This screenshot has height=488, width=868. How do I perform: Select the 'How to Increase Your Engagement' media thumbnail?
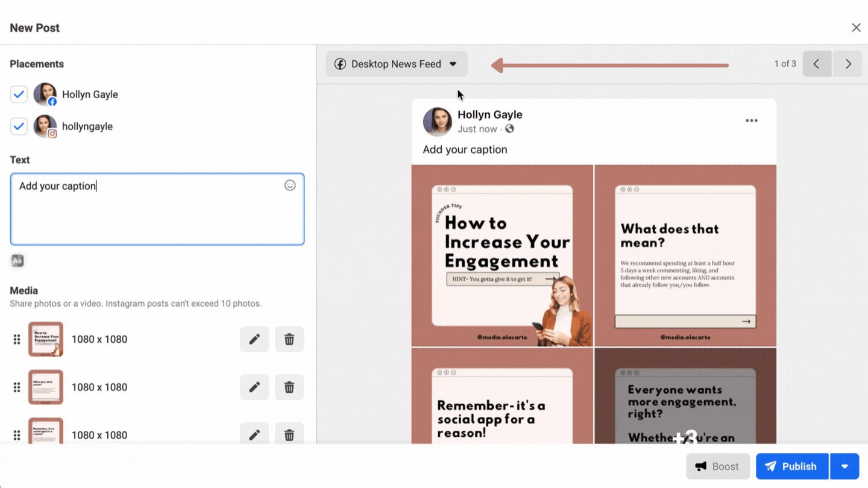(46, 339)
